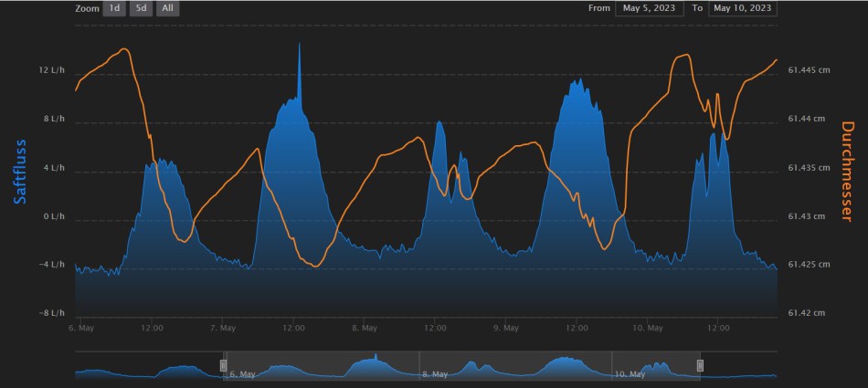Click the 10. May label in navigator
This screenshot has height=388, width=868.
(x=631, y=374)
